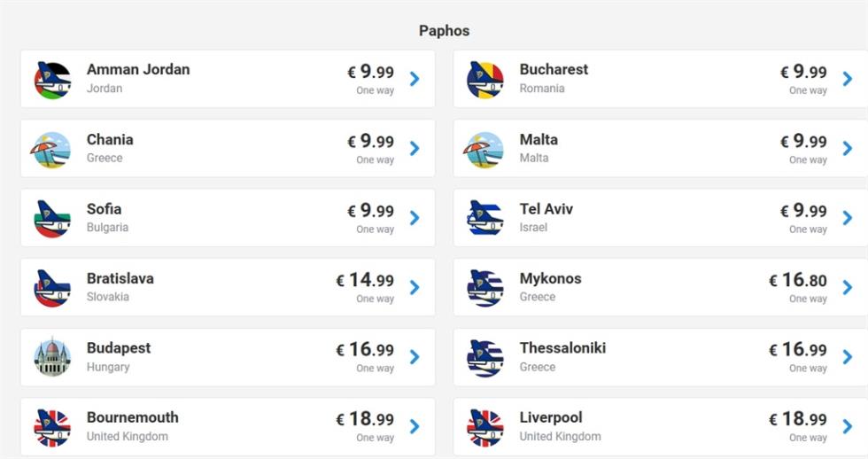The height and width of the screenshot is (459, 868).
Task: Choose the Bratislava €14.99 fare
Action: coord(365,280)
